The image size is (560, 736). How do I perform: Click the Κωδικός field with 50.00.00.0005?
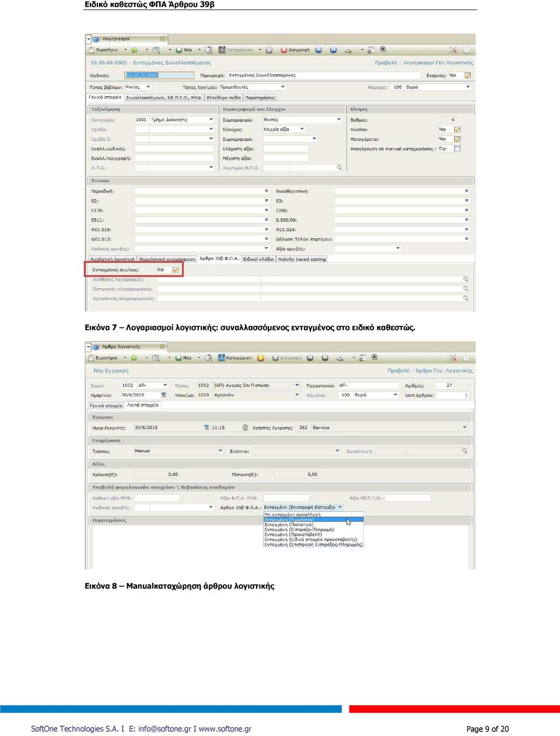point(159,75)
